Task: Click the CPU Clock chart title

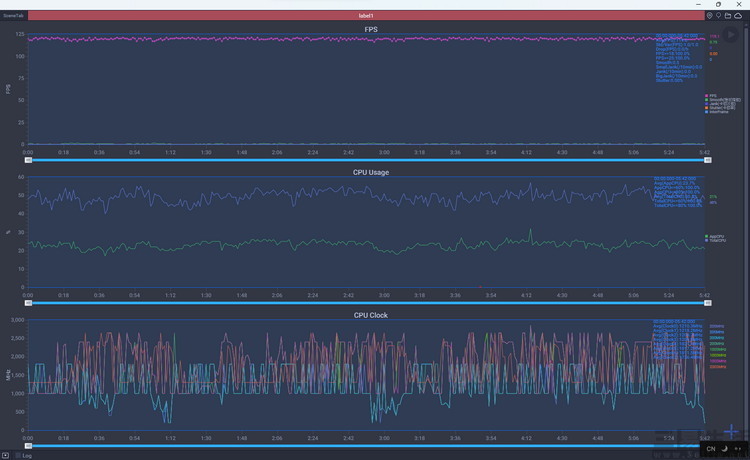Action: click(371, 315)
